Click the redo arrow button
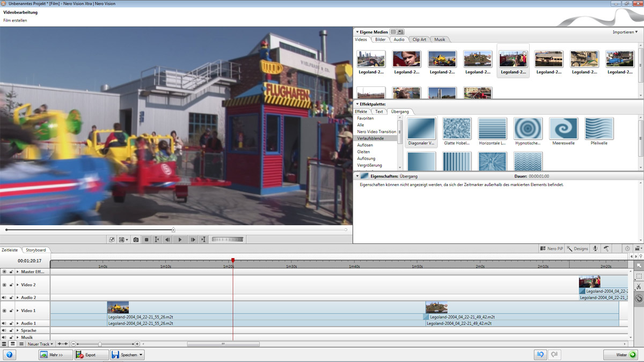Image resolution: width=644 pixels, height=362 pixels. coord(554,354)
